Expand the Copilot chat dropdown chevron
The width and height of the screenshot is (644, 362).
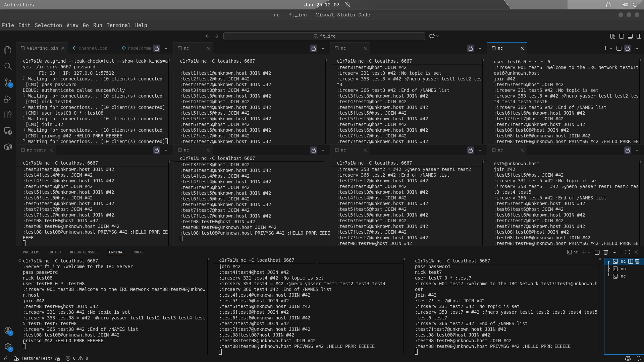coord(438,36)
